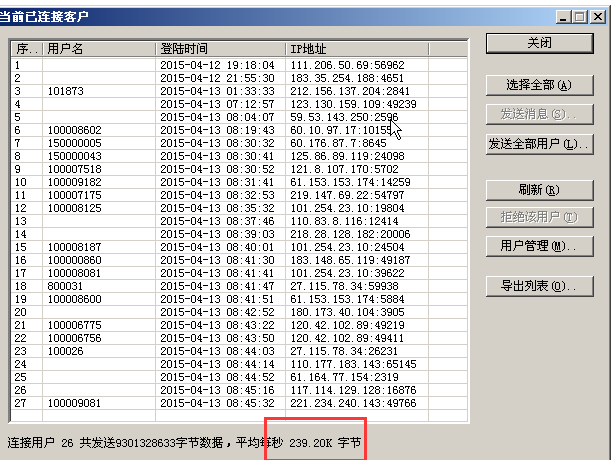
Task: Click login time 2015-04-12 19:18:04
Action: [x=217, y=65]
